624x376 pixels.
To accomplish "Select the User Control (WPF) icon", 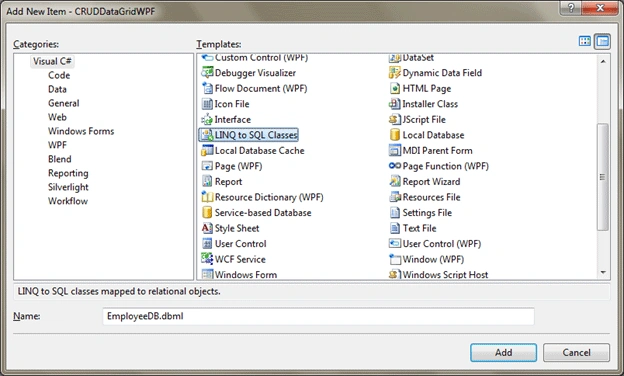I will 394,244.
